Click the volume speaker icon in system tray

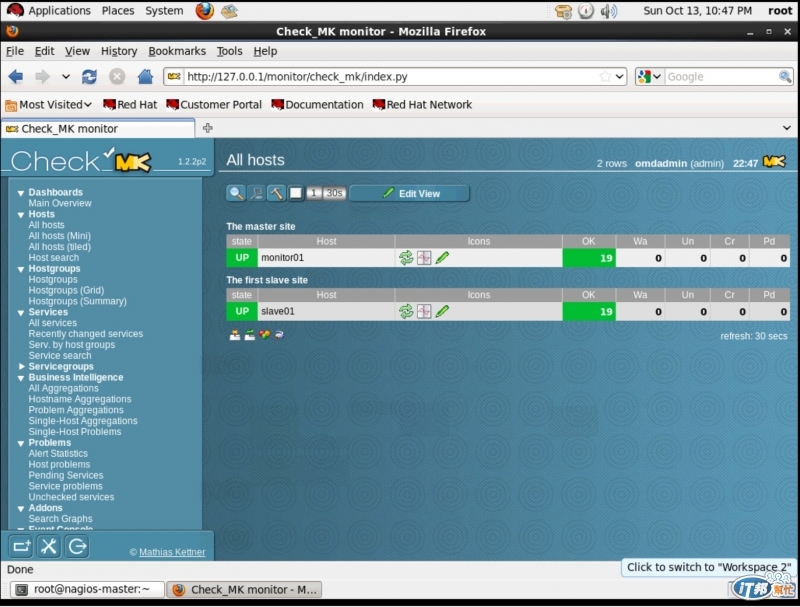pyautogui.click(x=609, y=11)
